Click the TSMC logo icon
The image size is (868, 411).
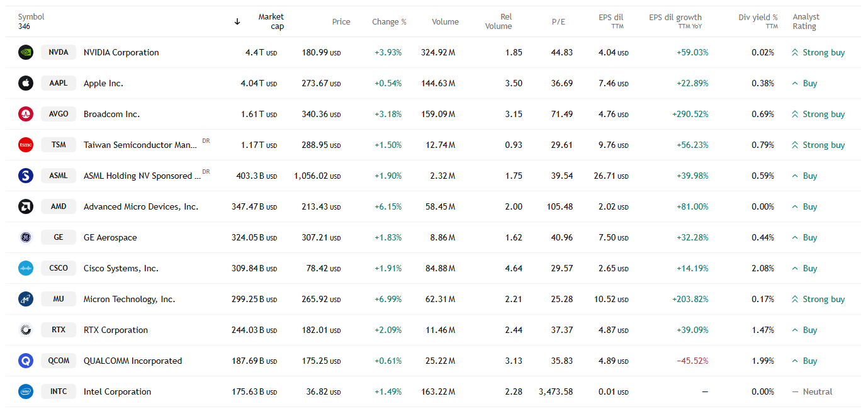(x=26, y=145)
